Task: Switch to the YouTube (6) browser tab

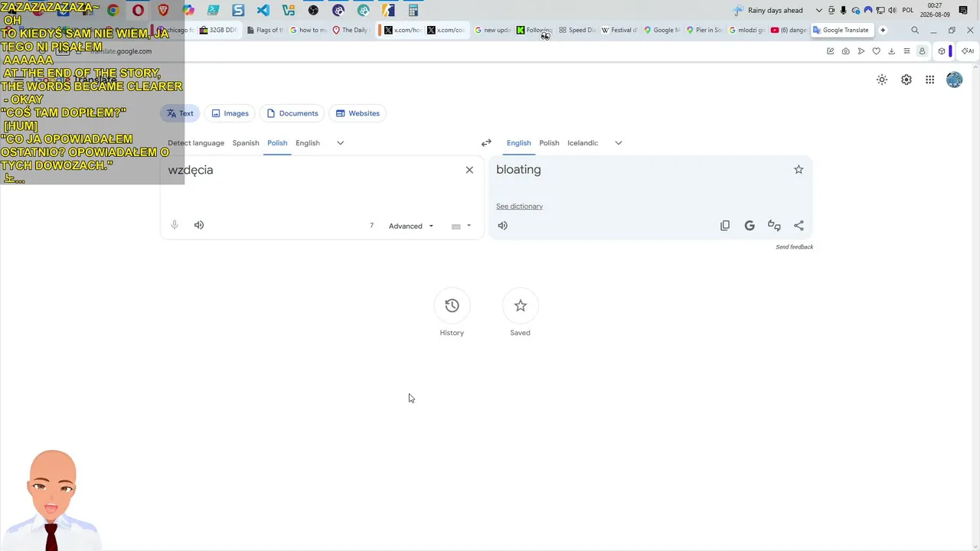Action: pos(789,31)
